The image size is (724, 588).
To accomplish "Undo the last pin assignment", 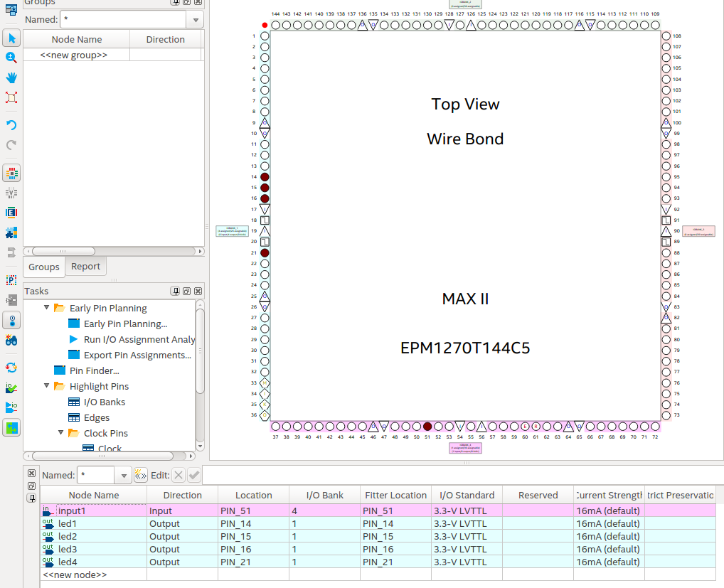I will [x=11, y=125].
